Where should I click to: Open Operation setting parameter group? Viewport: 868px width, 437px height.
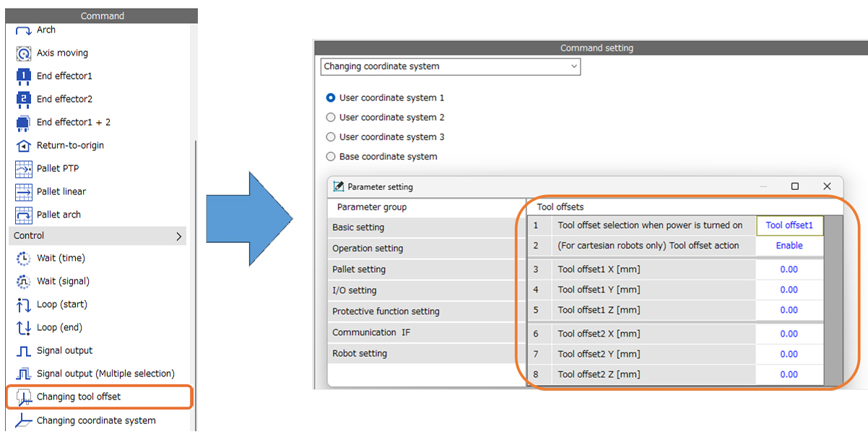pos(427,248)
